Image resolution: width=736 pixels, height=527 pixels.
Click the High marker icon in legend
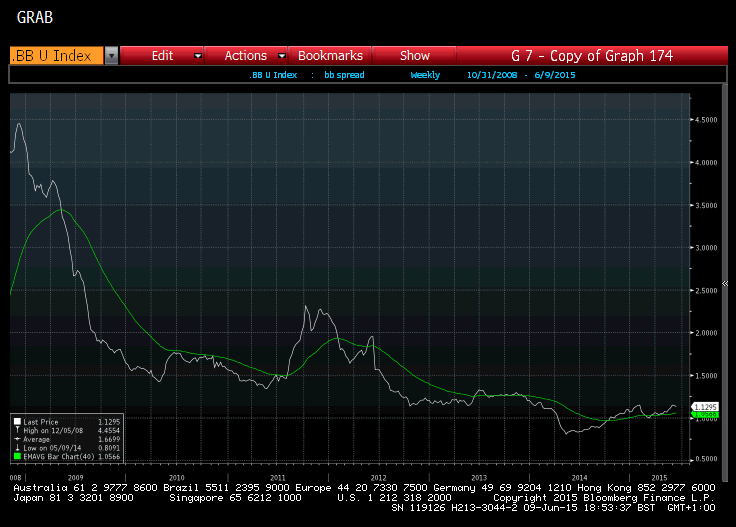coord(17,430)
